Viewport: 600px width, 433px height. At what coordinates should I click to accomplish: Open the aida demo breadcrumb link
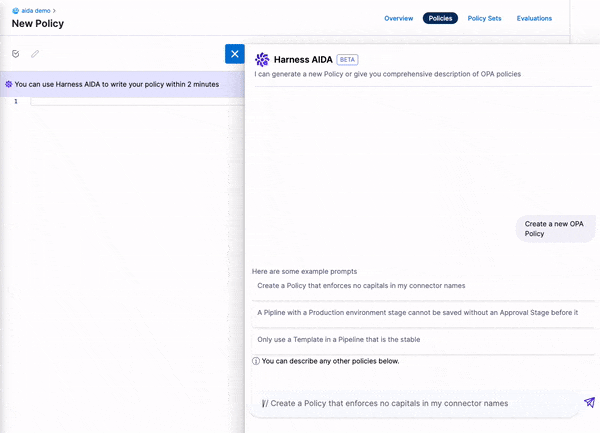tap(36, 11)
